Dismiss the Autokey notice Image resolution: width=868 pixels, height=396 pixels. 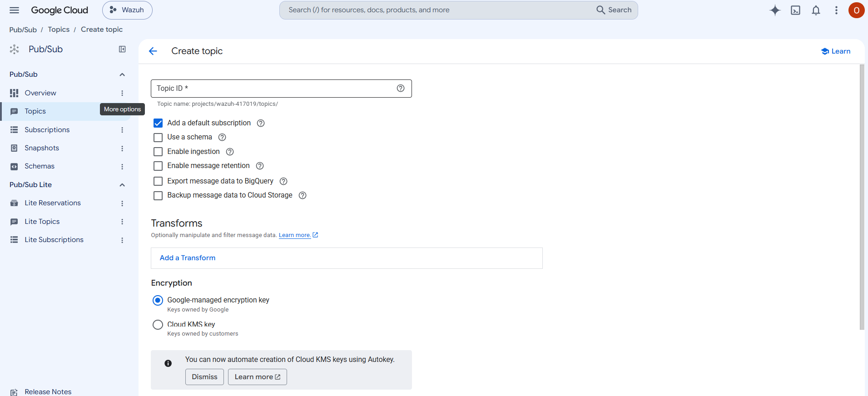point(204,377)
